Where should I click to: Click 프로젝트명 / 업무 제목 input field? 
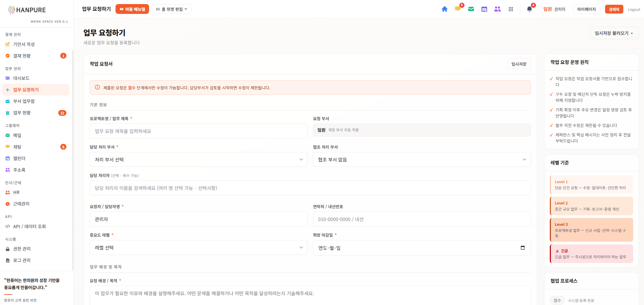point(199,131)
